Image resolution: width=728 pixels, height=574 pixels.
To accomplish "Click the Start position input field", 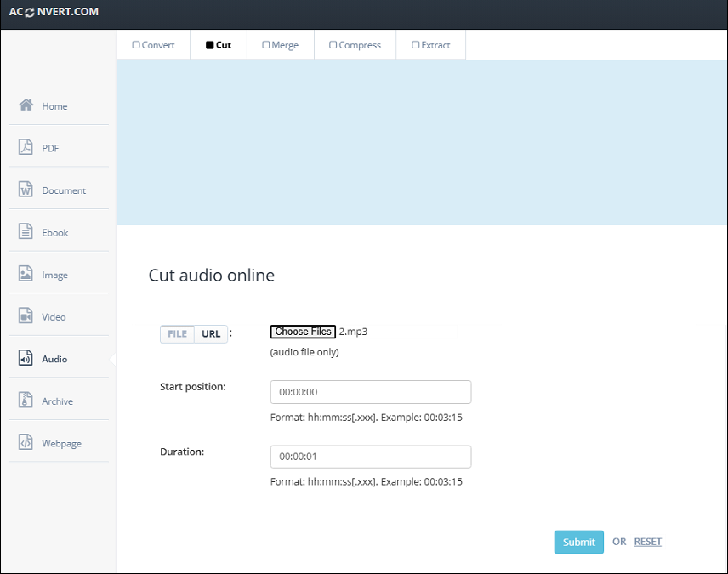I will point(371,392).
